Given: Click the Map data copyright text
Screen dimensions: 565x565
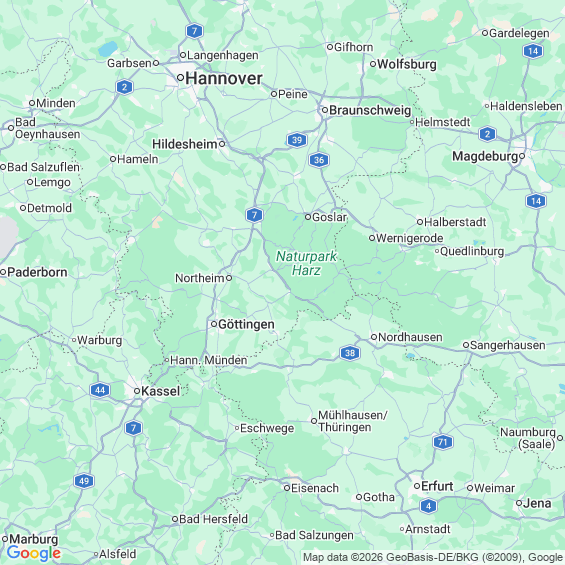Looking at the screenshot, I should click(433, 557).
